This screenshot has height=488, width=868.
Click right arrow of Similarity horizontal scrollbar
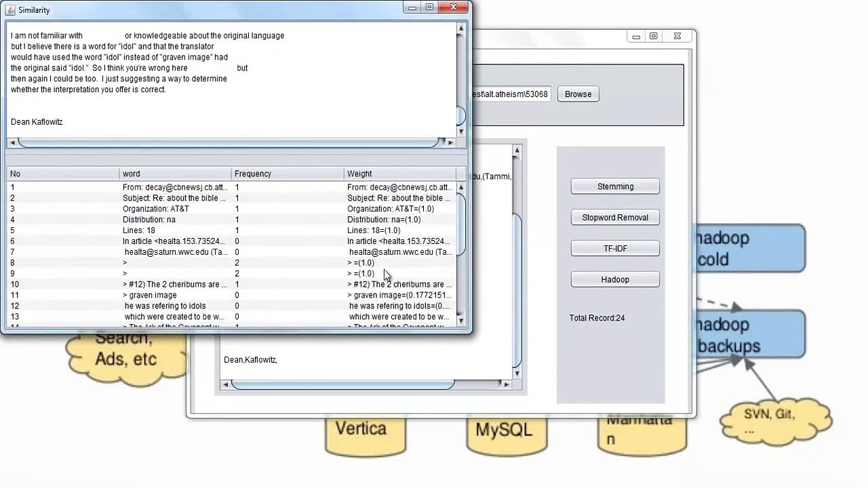450,142
